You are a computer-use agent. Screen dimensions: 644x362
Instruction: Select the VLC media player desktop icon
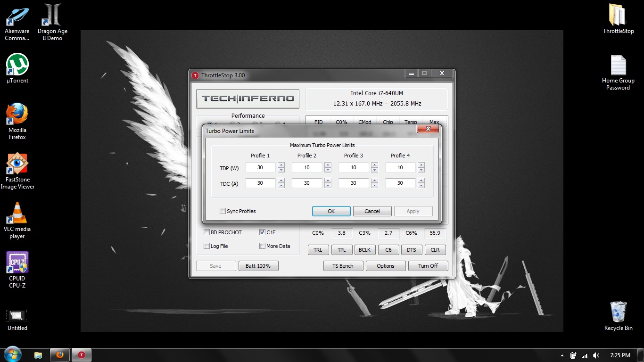tap(17, 221)
